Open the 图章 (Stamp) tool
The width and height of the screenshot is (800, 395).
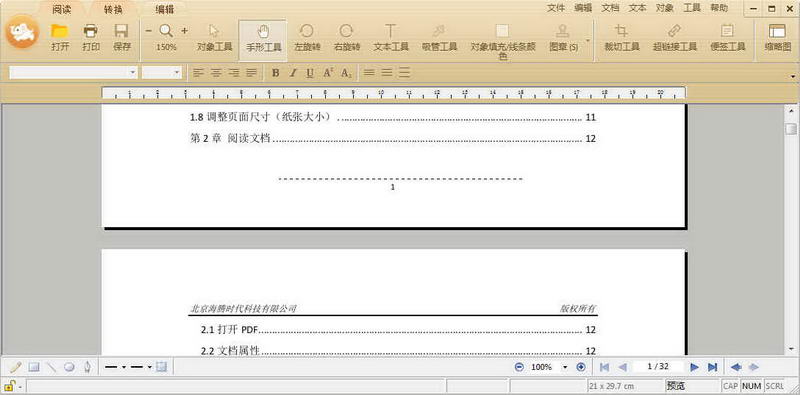click(x=563, y=37)
